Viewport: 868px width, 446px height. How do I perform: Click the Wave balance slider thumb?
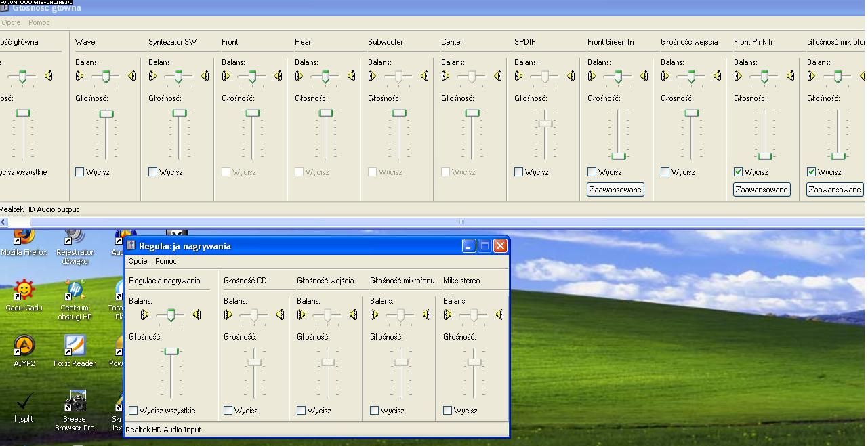pyautogui.click(x=106, y=77)
